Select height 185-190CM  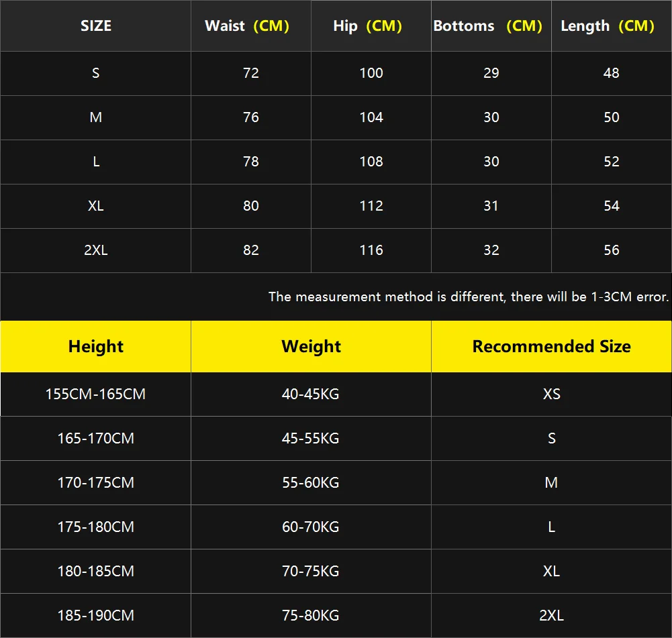(96, 616)
